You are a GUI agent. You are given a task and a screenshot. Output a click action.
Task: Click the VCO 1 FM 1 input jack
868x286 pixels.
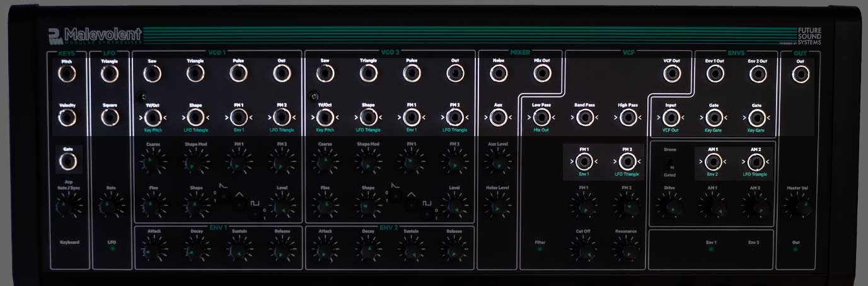click(x=238, y=118)
